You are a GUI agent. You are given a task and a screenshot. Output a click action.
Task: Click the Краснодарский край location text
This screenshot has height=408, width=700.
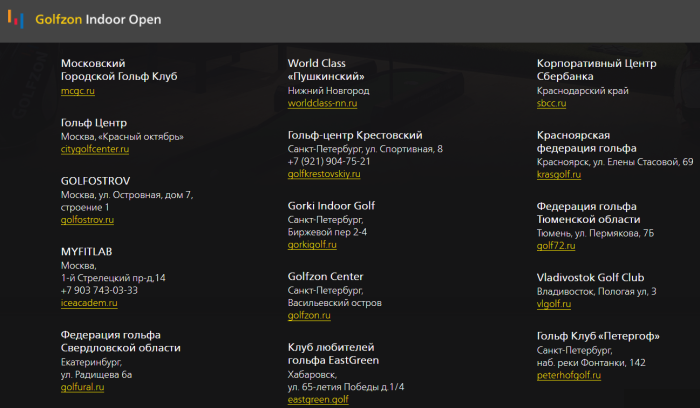coord(583,91)
